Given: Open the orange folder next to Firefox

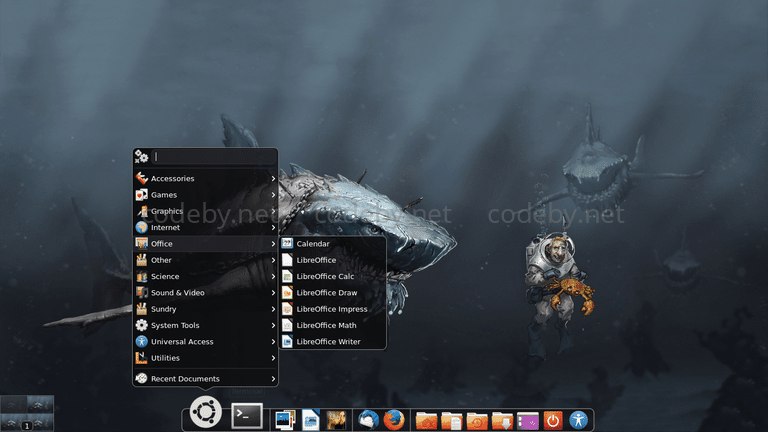Looking at the screenshot, I should pyautogui.click(x=426, y=421).
